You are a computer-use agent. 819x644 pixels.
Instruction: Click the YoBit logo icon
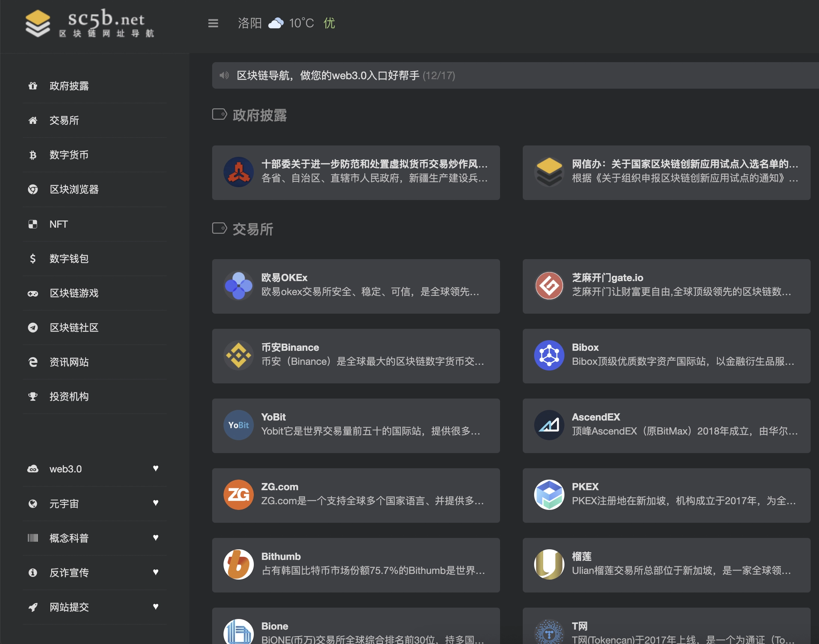click(239, 425)
